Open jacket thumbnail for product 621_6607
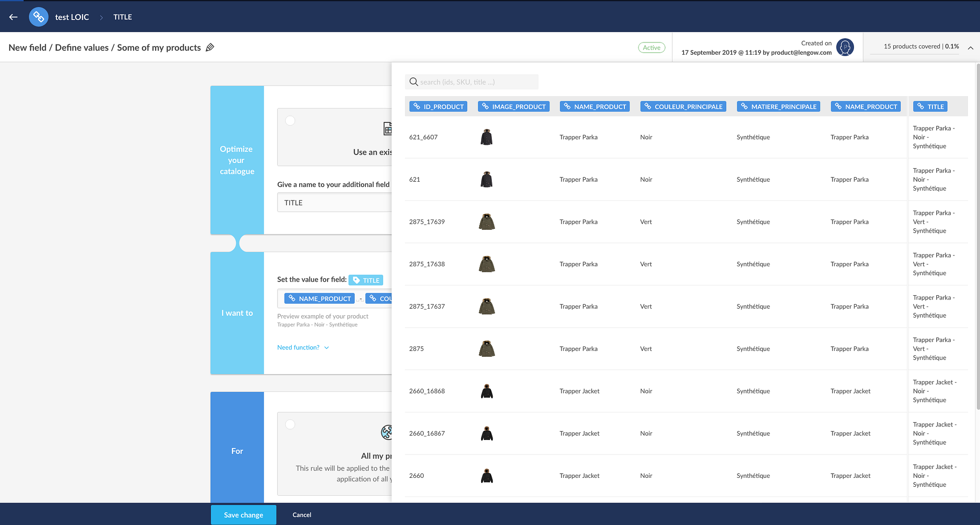The image size is (980, 525). click(486, 137)
